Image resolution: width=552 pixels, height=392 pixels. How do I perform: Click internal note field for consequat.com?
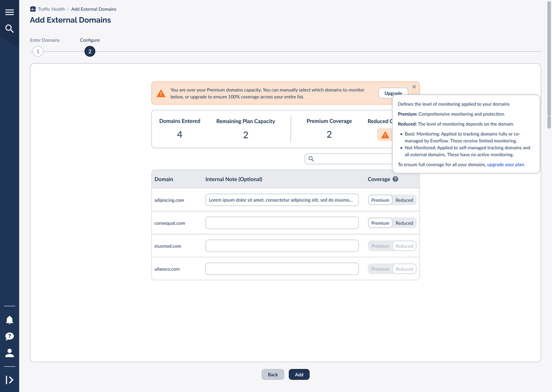[x=282, y=223]
